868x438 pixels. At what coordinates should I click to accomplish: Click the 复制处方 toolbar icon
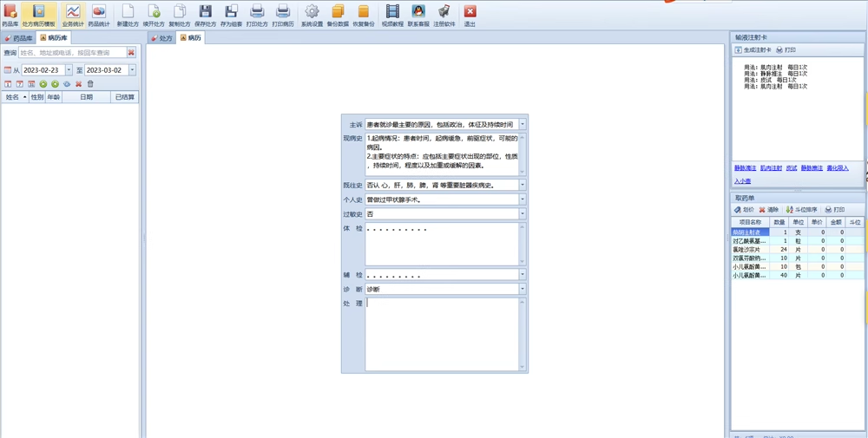click(x=180, y=16)
